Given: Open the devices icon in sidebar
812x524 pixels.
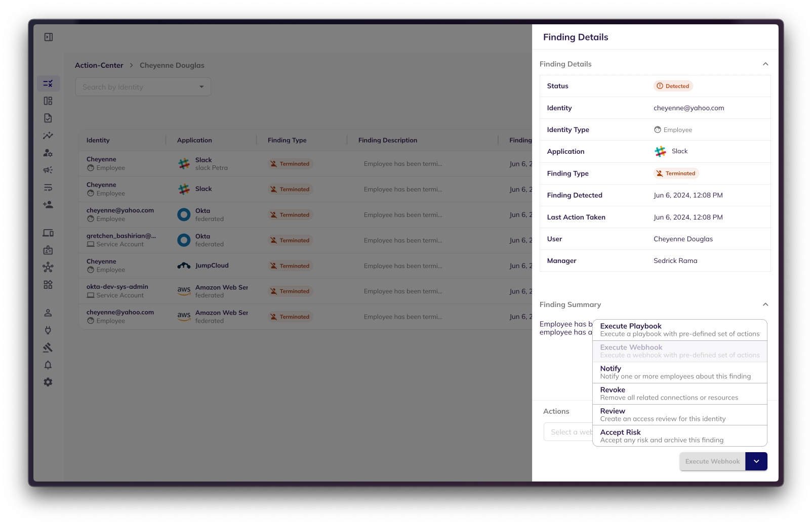Looking at the screenshot, I should tap(48, 233).
